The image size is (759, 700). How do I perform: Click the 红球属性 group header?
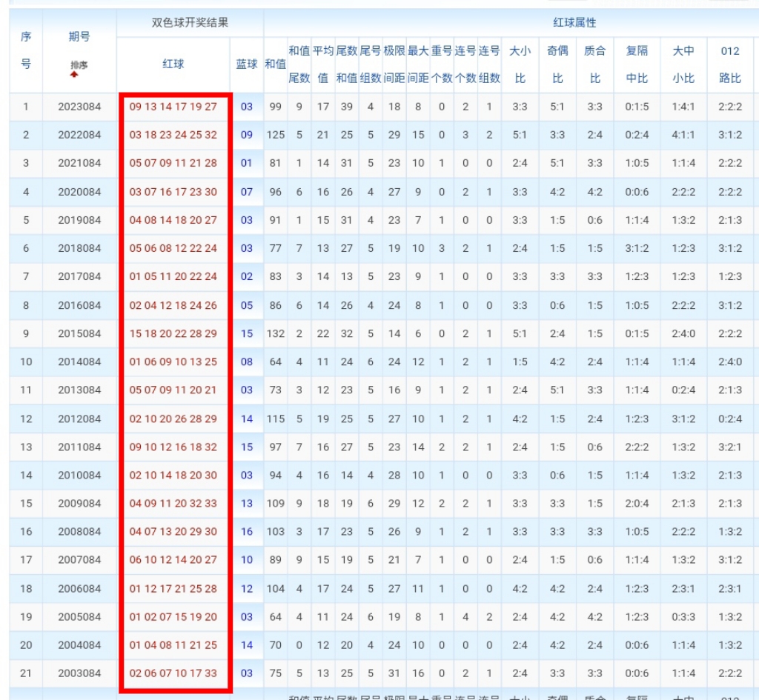(x=574, y=22)
